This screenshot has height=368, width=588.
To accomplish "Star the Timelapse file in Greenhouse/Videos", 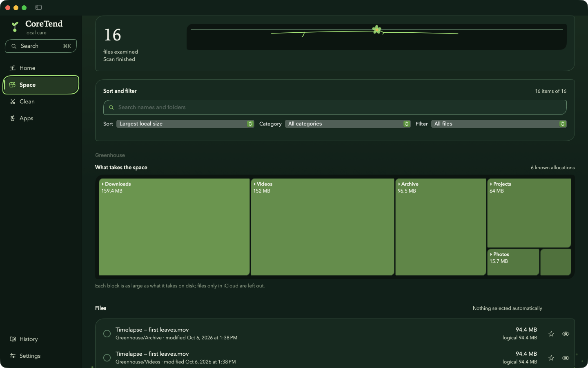I will (551, 358).
